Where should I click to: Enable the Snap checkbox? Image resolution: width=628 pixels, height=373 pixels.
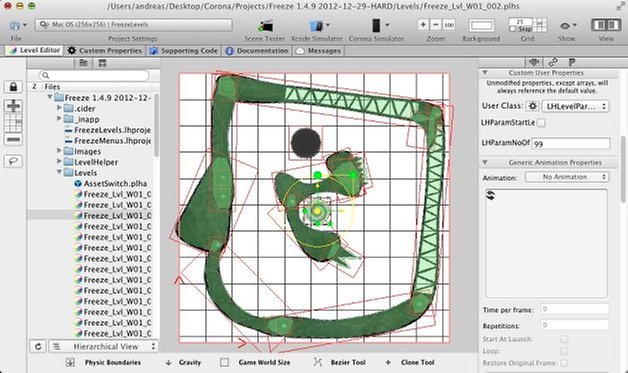[512, 29]
